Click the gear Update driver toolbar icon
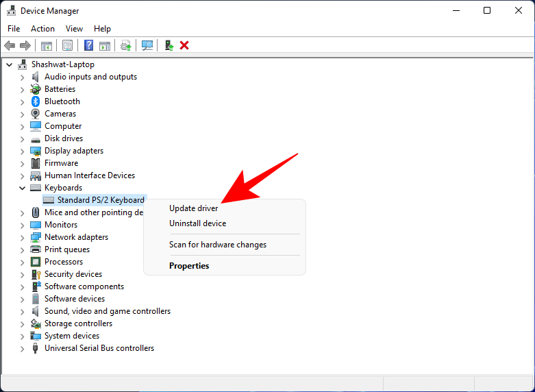The image size is (535, 392). [125, 45]
